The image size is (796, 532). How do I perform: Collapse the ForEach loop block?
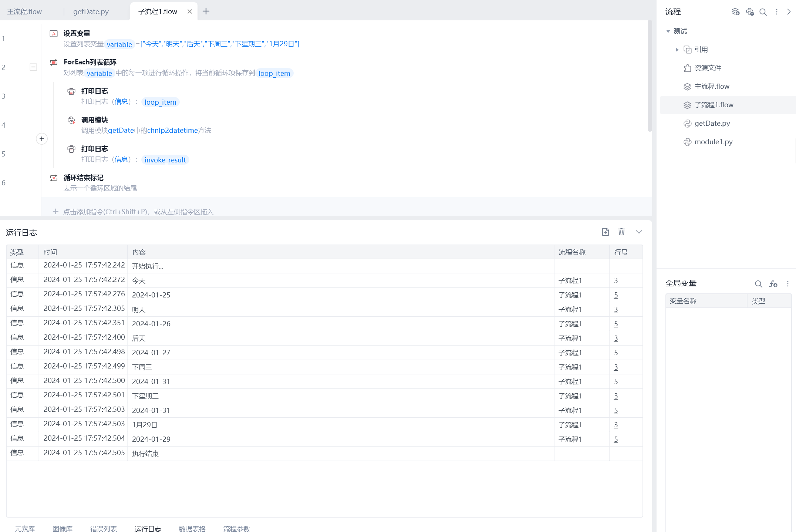(x=33, y=67)
